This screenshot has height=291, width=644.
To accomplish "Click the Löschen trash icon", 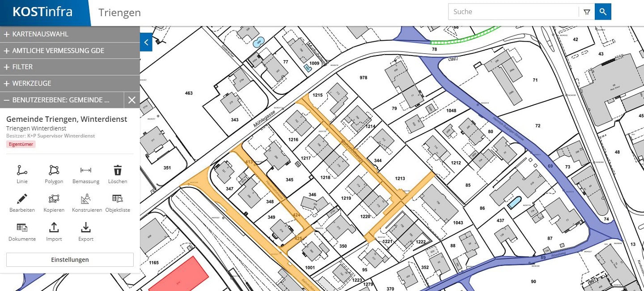I will [118, 171].
